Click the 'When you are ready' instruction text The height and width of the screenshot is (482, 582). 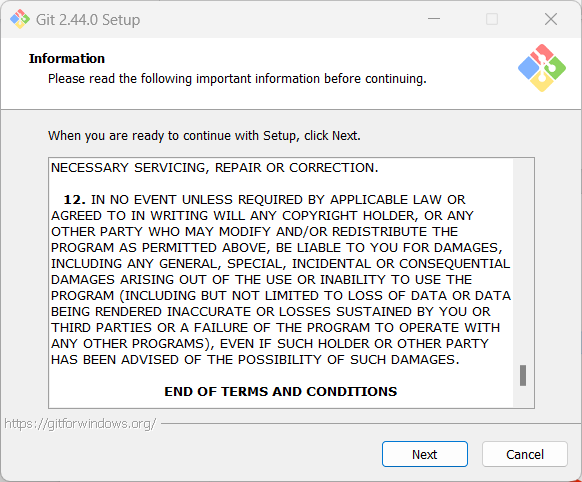[x=204, y=135]
